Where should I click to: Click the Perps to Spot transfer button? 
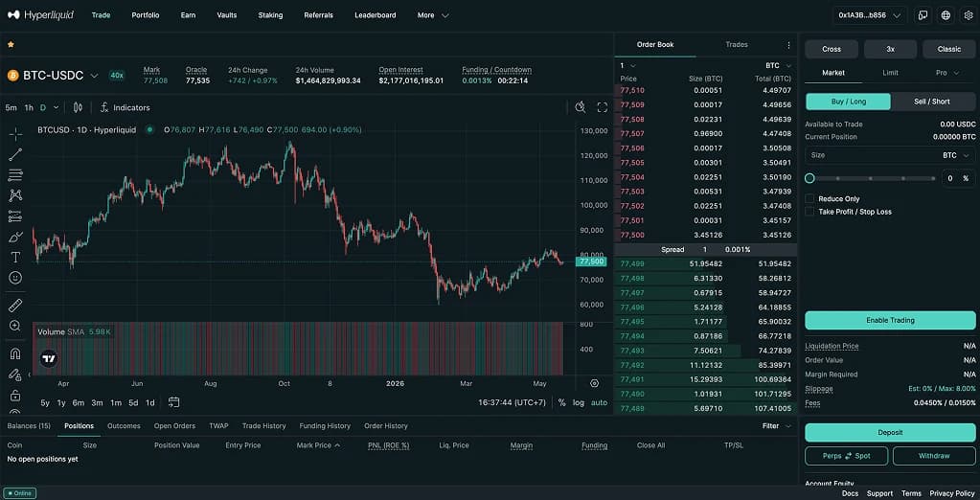(846, 456)
